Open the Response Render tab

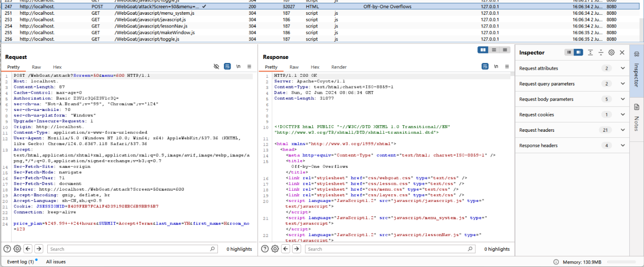point(339,67)
